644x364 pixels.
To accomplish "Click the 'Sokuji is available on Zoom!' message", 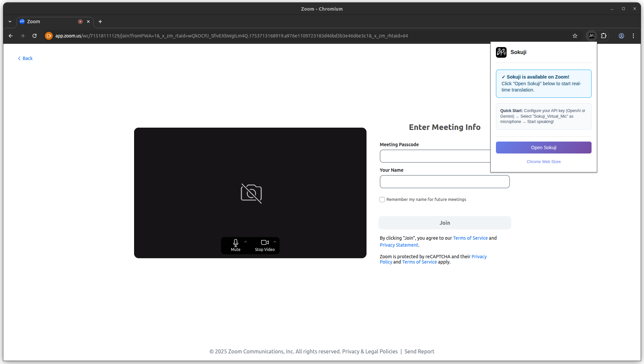I will pyautogui.click(x=543, y=84).
